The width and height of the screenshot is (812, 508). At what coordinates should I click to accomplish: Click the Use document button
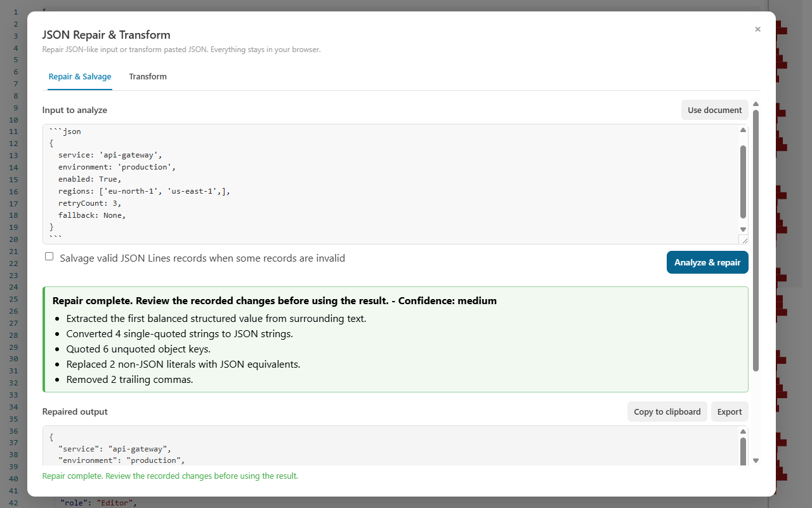click(x=715, y=110)
